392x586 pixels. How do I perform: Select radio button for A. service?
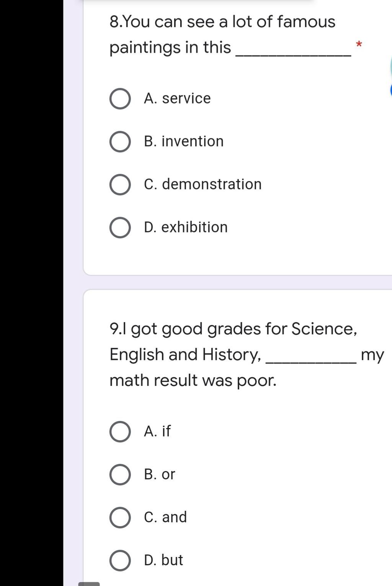point(120,99)
